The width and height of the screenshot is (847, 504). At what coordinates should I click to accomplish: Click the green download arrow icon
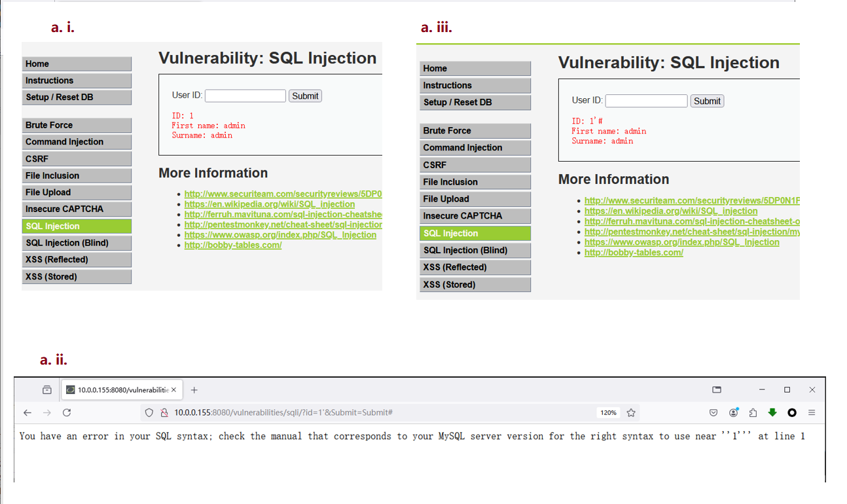pos(772,412)
